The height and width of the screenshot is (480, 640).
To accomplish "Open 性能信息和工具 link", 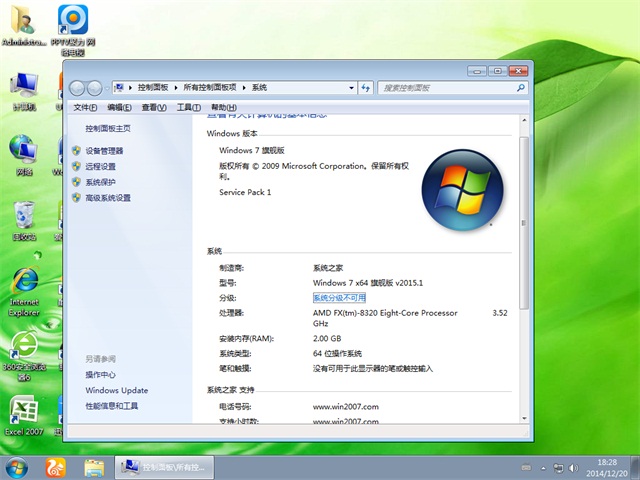I will [111, 406].
